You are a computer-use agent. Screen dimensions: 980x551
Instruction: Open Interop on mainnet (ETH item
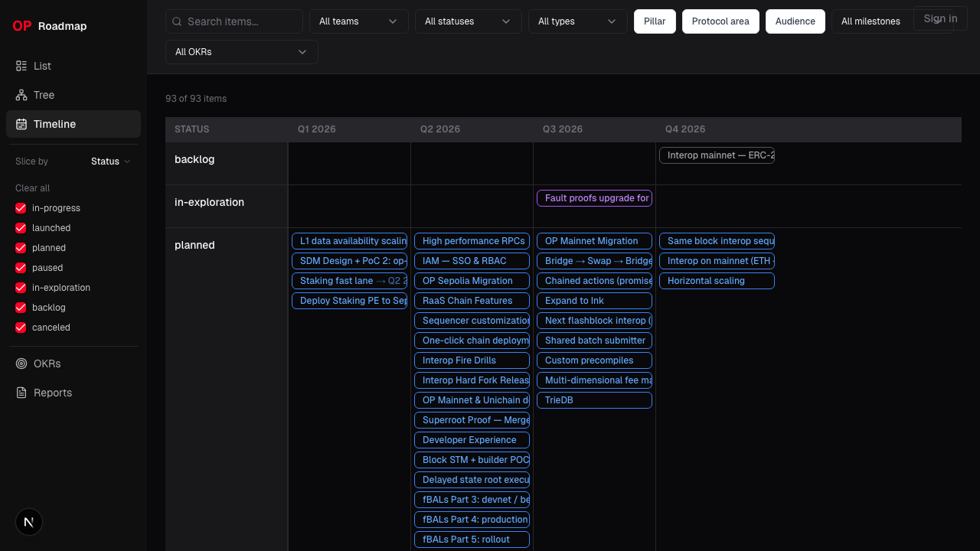[717, 261]
